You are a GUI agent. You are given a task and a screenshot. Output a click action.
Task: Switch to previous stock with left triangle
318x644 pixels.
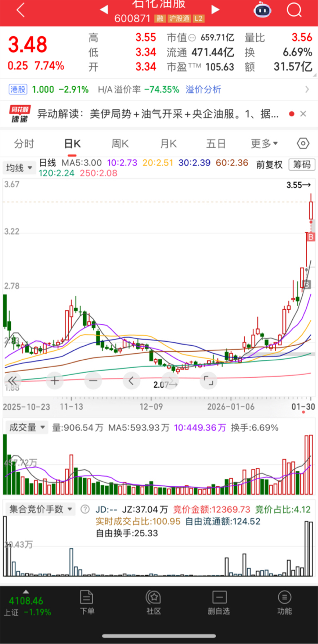point(104,9)
